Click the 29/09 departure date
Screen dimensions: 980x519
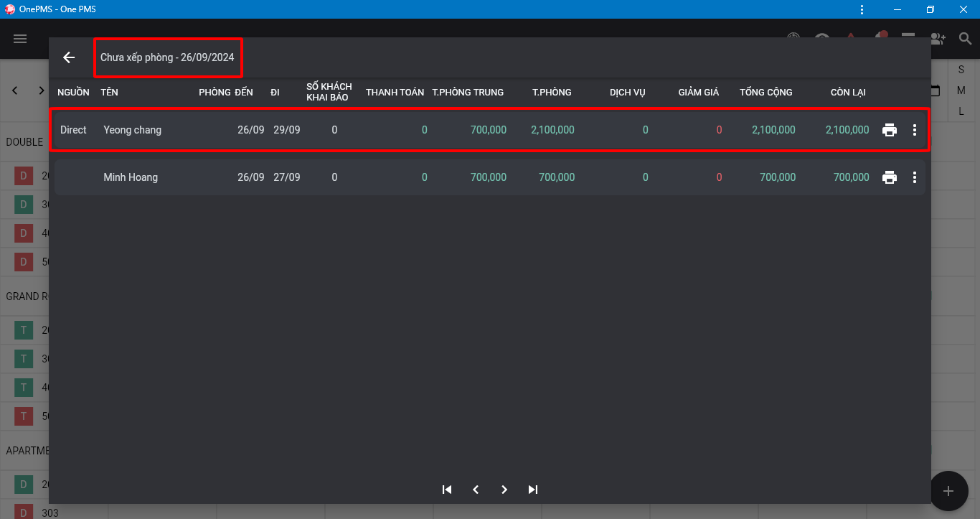tap(287, 130)
